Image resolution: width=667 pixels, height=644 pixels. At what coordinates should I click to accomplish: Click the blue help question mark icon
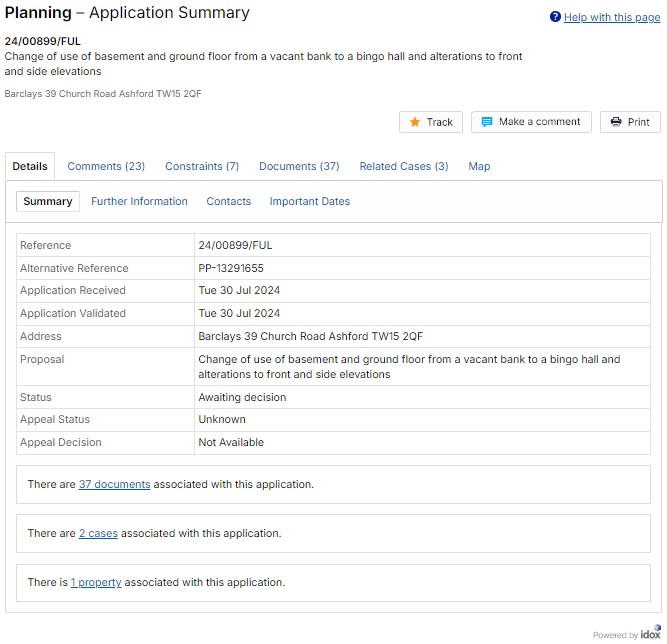(x=555, y=17)
